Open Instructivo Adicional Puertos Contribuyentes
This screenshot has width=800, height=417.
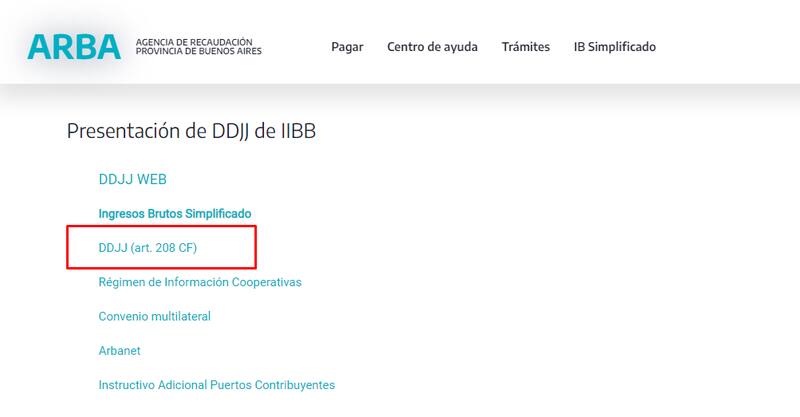(x=216, y=385)
